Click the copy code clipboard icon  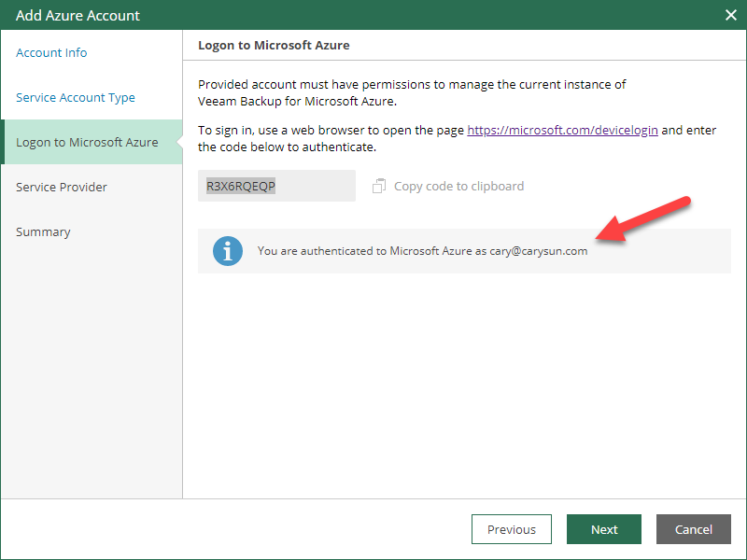[x=379, y=186]
